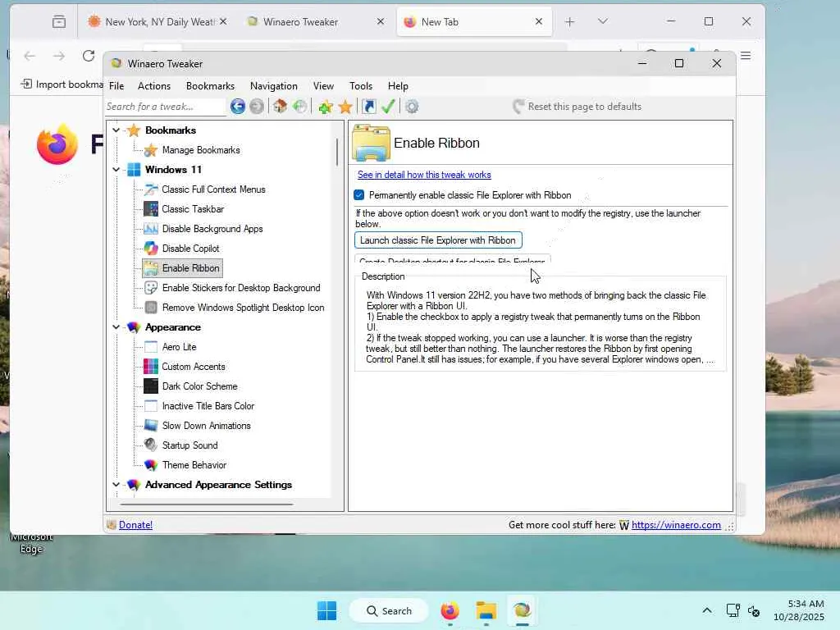Click the add bookmark star with plus
Image resolution: width=840 pixels, height=630 pixels.
click(325, 107)
